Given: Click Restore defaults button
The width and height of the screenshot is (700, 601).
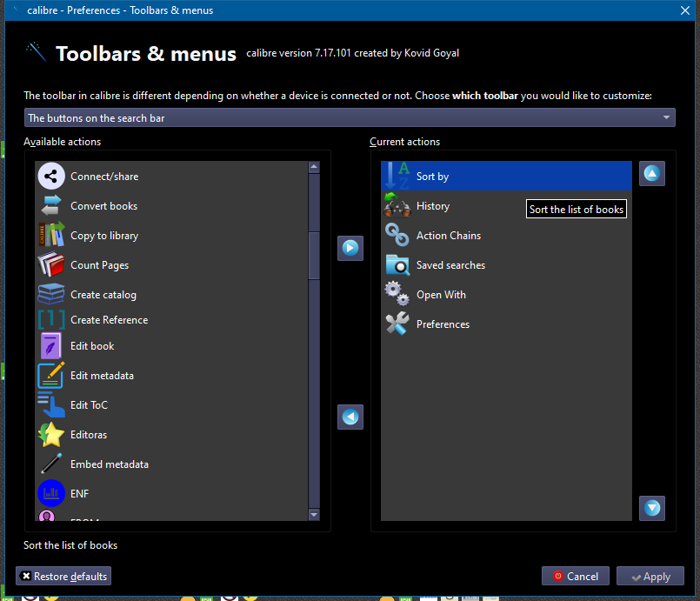Looking at the screenshot, I should [63, 576].
